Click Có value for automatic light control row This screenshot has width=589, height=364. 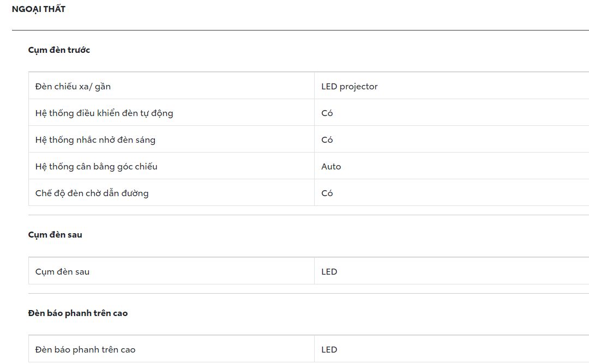point(327,113)
